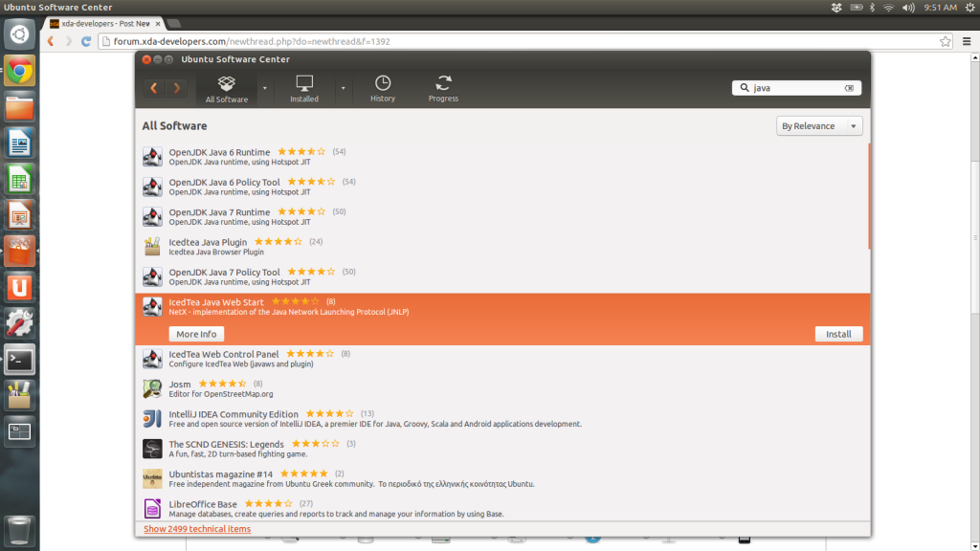Bookmark this page with star icon
This screenshot has height=551, width=980.
tap(945, 41)
